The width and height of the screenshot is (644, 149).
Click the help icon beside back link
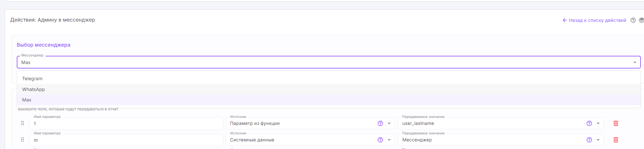(633, 20)
